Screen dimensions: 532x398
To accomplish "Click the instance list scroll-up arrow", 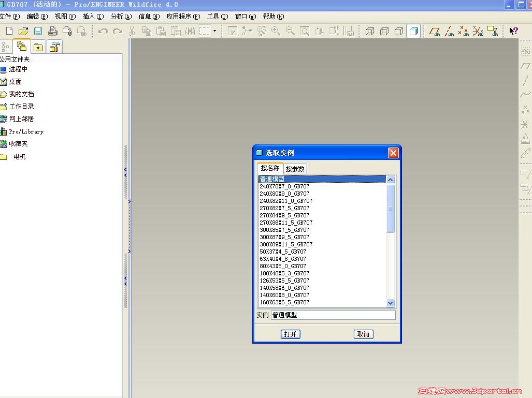I will pos(390,180).
